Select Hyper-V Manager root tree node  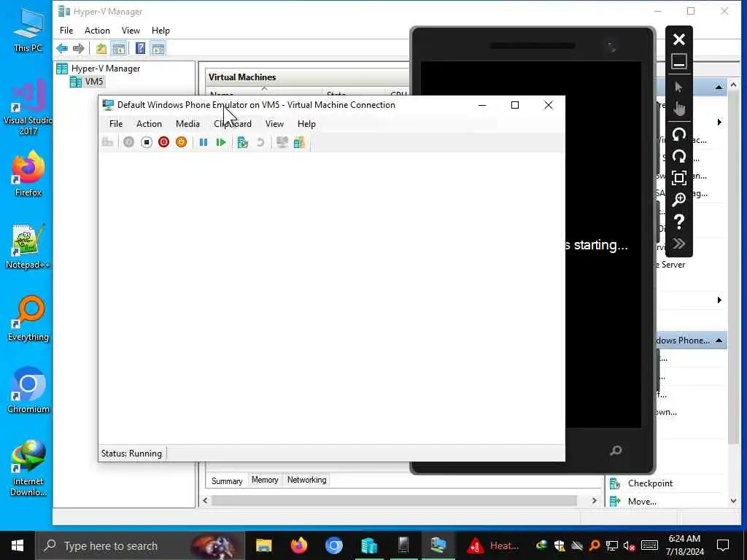click(98, 69)
